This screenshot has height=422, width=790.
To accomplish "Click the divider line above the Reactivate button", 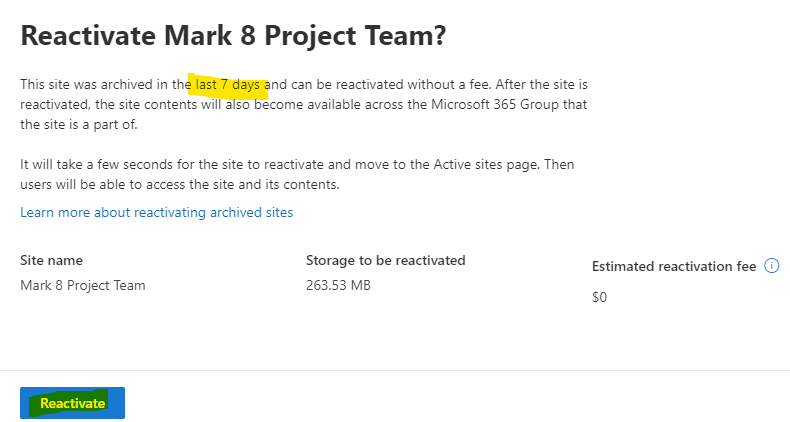I will (x=395, y=371).
